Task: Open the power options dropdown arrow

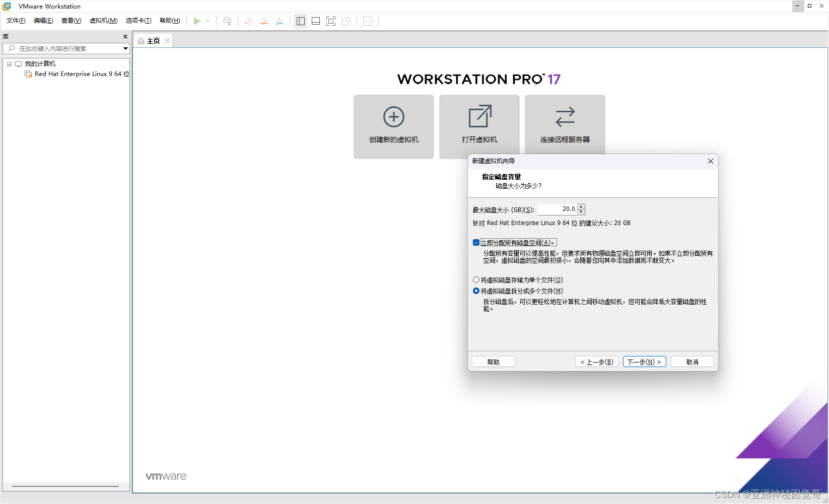Action: (x=208, y=21)
